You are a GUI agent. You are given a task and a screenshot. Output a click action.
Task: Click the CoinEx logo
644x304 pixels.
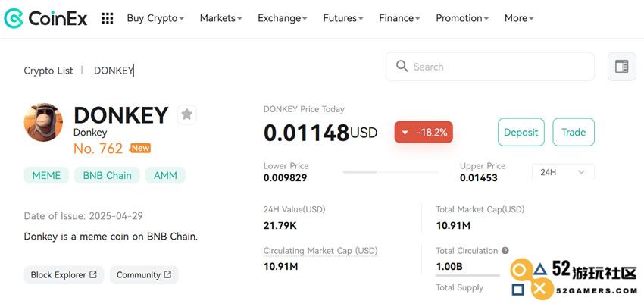[x=45, y=18]
